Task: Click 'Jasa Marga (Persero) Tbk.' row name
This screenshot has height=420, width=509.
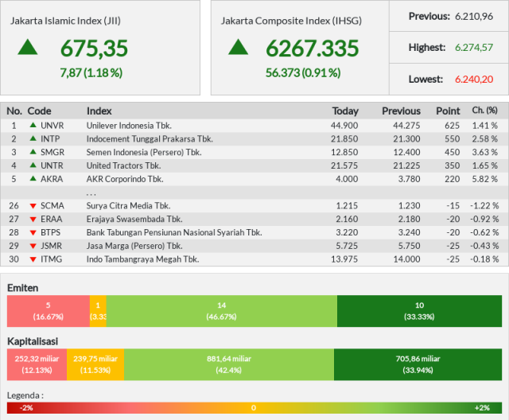Action: coord(134,246)
